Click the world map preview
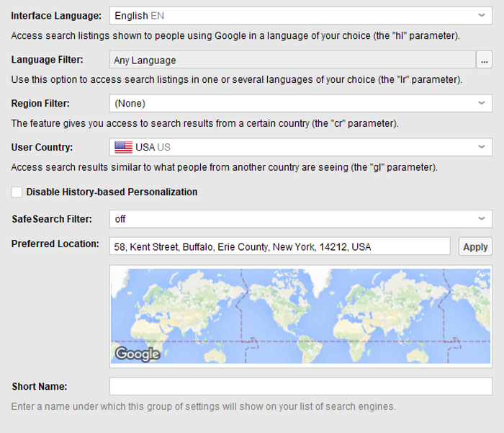This screenshot has width=504, height=433. pos(300,316)
